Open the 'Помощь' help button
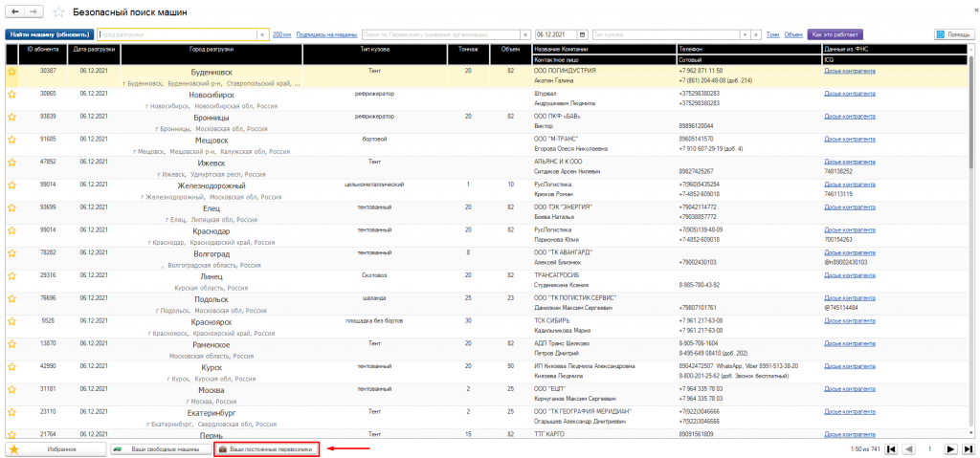Viewport: 980px width, 458px height. click(x=954, y=34)
